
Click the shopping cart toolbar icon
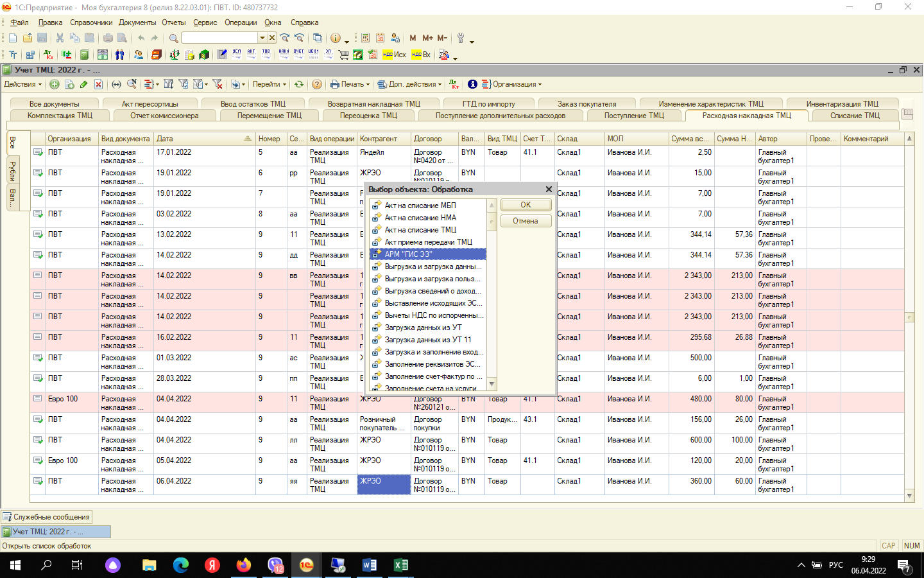[x=343, y=55]
